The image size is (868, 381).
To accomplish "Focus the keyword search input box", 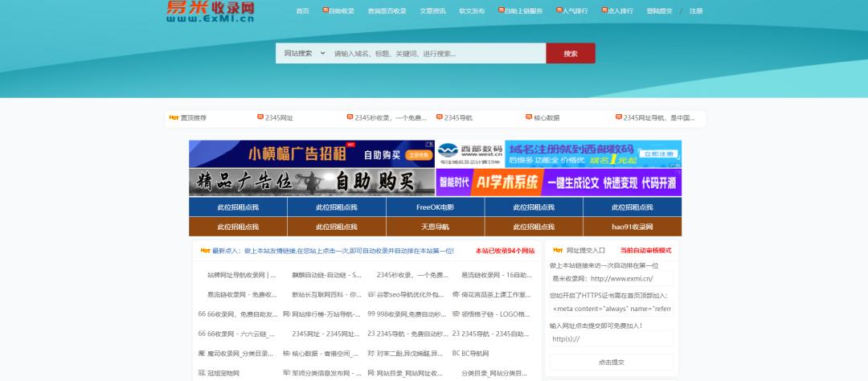I will click(x=436, y=54).
